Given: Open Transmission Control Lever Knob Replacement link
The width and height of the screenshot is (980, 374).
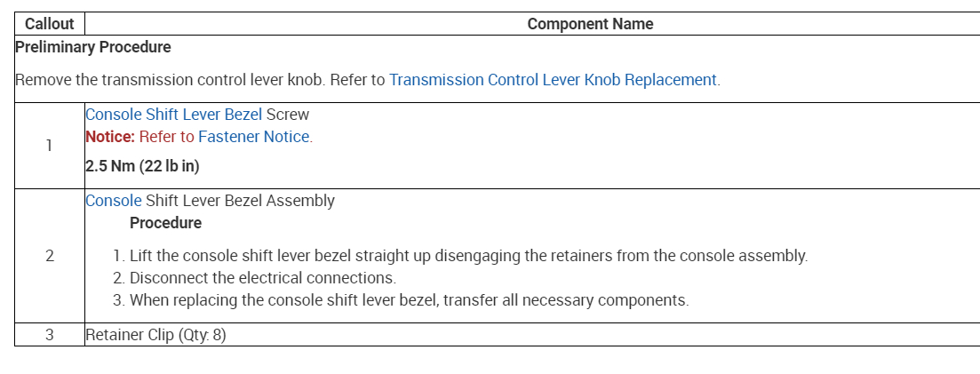Looking at the screenshot, I should tap(553, 80).
